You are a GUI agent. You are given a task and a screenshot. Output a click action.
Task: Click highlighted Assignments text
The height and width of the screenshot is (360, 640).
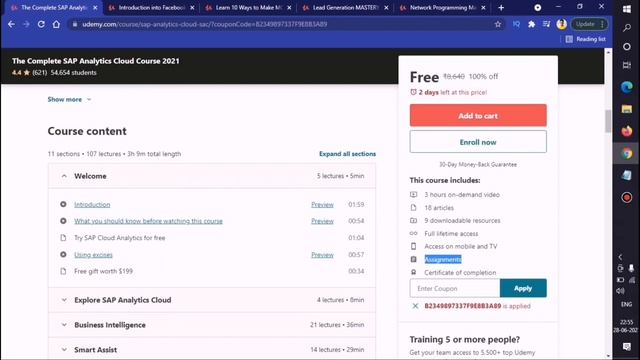tap(443, 259)
